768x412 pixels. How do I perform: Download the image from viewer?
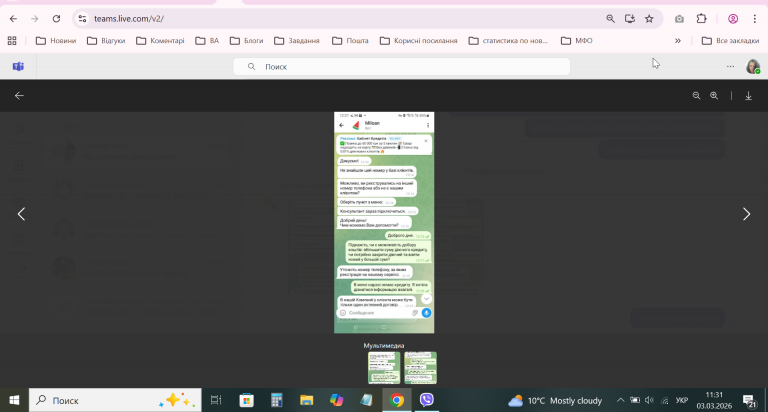[x=748, y=96]
